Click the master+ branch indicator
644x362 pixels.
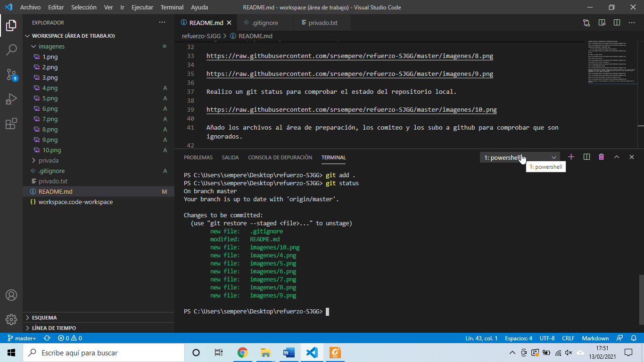pyautogui.click(x=22, y=338)
